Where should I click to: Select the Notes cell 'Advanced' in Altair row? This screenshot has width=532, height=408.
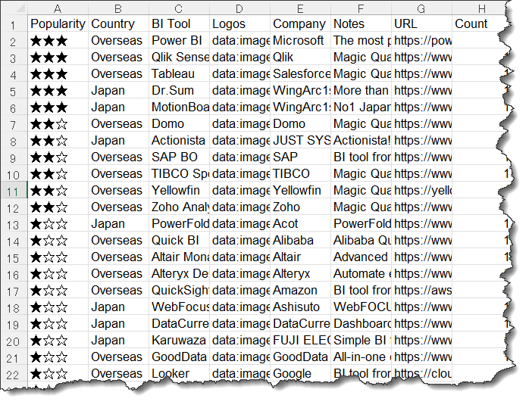(x=361, y=257)
